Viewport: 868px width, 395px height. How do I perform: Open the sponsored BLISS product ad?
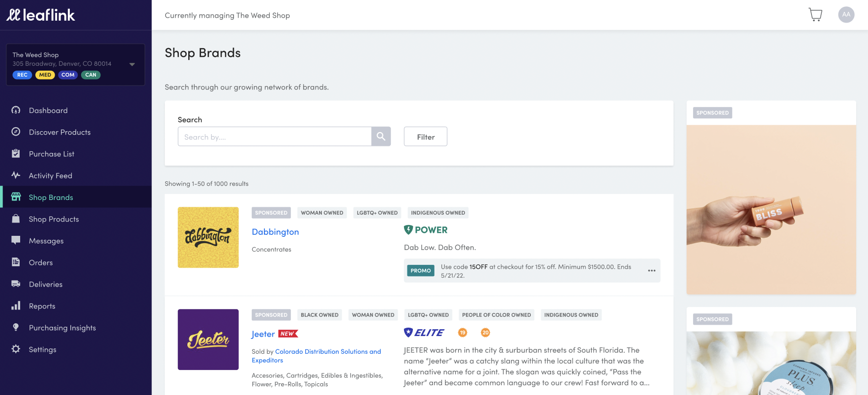click(x=771, y=210)
